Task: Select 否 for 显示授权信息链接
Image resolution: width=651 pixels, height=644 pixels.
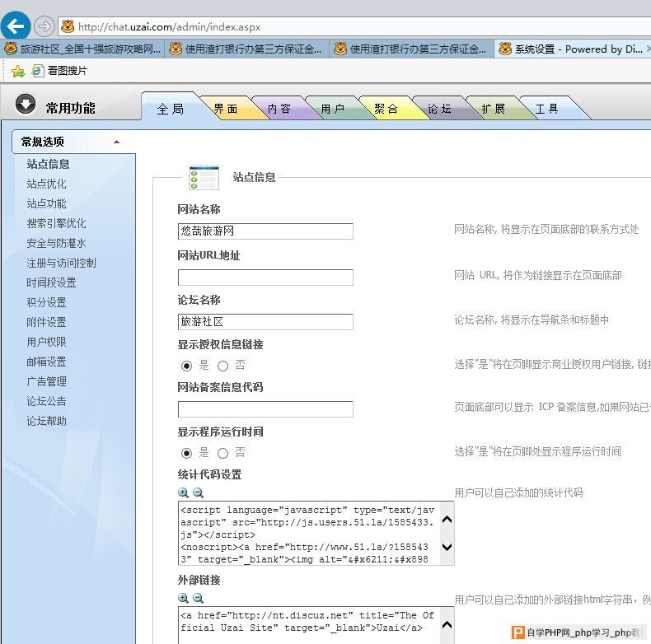Action: coord(223,366)
